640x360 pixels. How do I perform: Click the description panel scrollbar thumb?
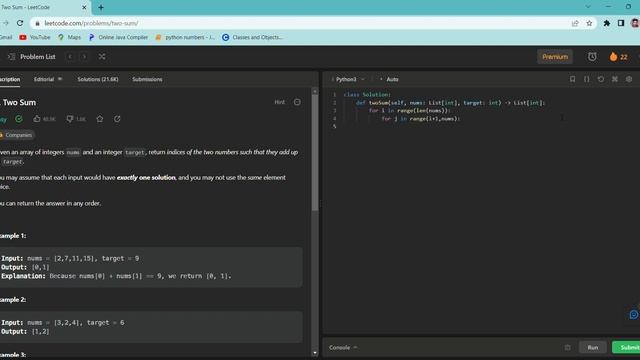pos(315,153)
